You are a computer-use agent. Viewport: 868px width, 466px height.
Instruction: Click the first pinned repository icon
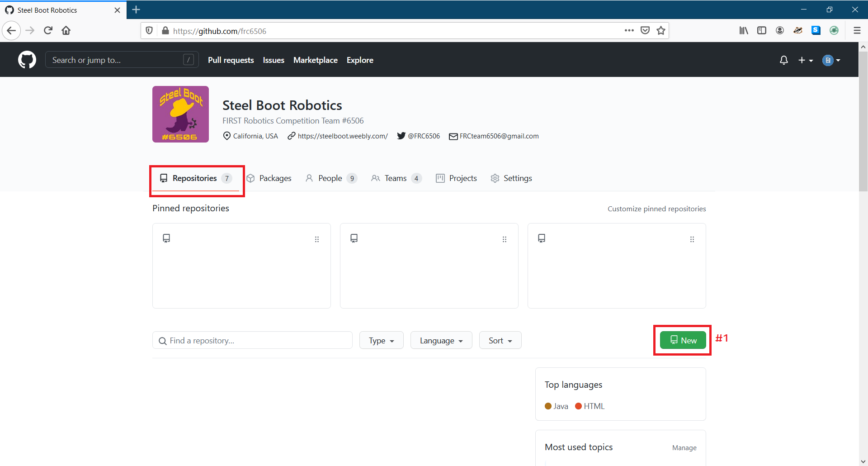166,238
